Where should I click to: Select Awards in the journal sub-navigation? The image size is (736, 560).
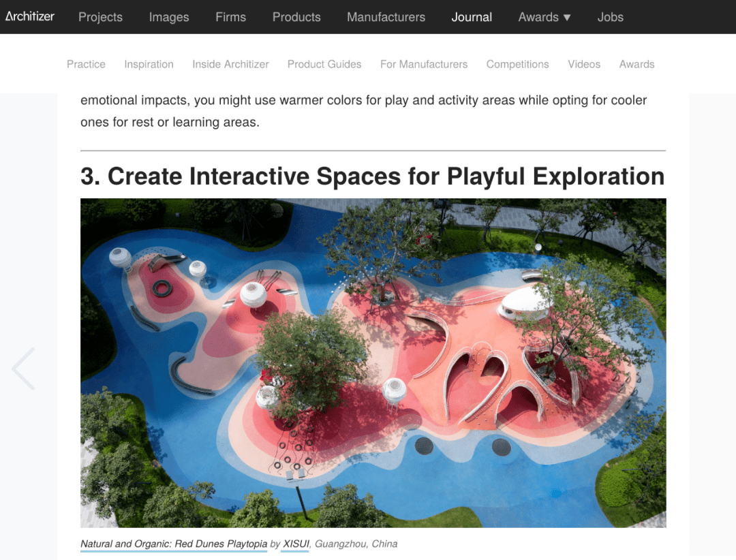click(637, 64)
